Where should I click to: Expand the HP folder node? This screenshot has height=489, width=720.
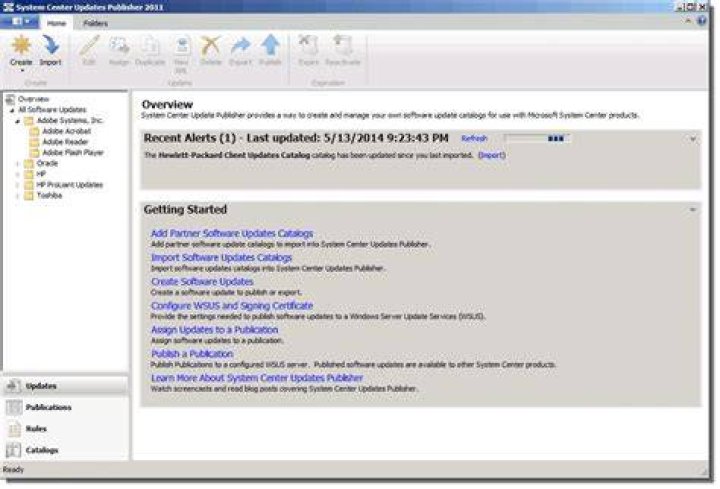point(17,174)
